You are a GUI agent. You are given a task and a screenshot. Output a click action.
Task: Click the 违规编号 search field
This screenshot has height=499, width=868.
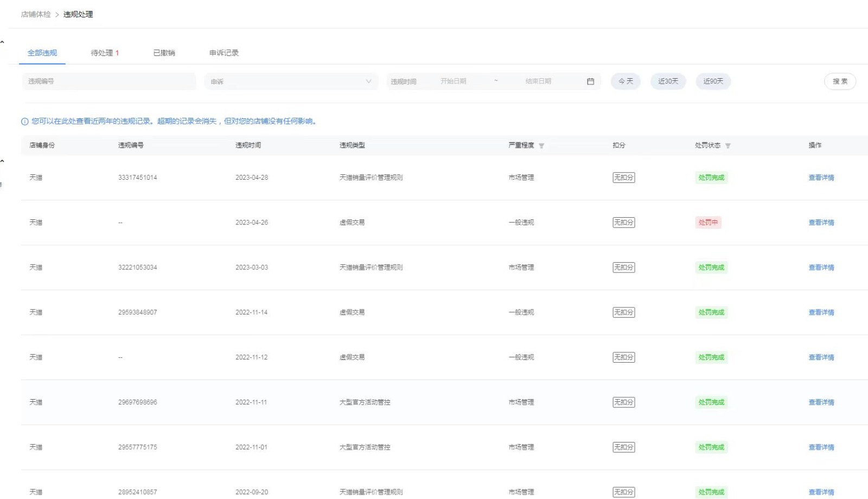[109, 81]
